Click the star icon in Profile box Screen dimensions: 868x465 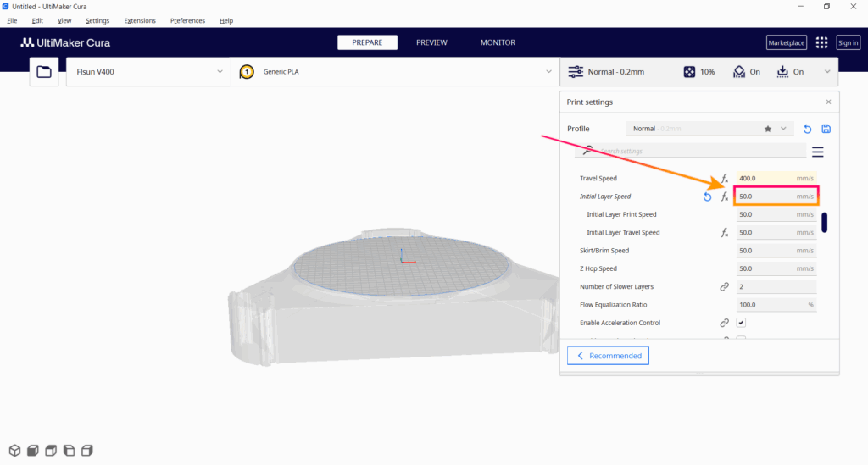tap(768, 129)
